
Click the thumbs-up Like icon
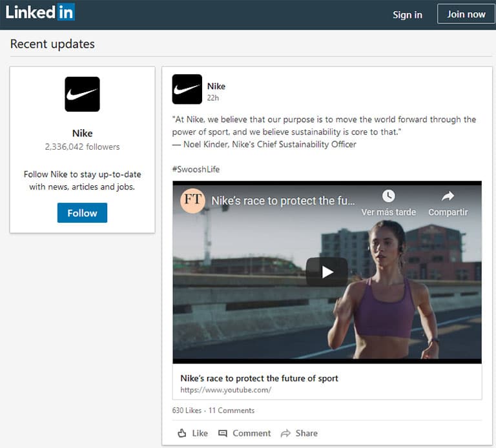point(182,433)
